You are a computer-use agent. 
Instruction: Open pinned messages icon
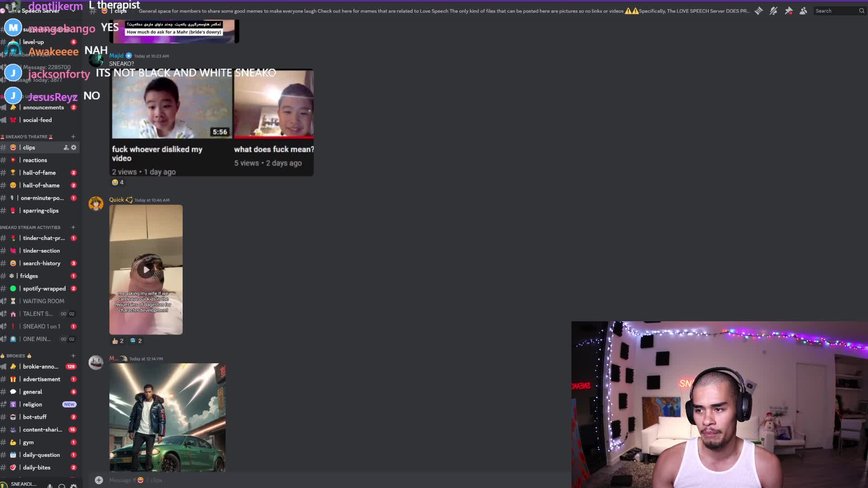tap(788, 11)
